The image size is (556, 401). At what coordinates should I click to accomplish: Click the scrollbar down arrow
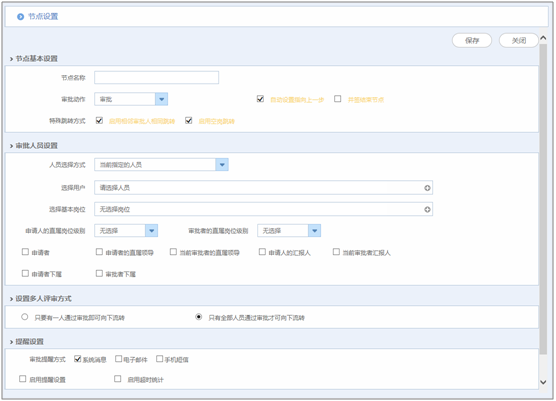tap(543, 382)
